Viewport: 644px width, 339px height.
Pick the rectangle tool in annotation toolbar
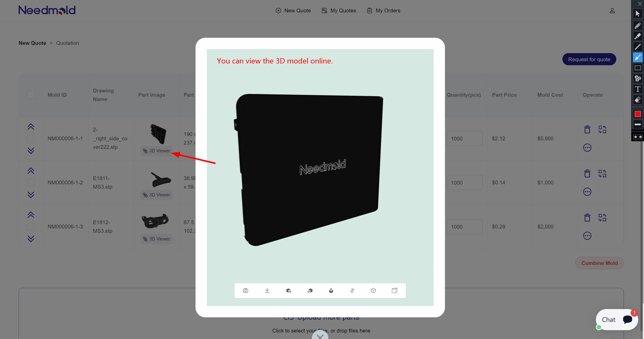[638, 68]
